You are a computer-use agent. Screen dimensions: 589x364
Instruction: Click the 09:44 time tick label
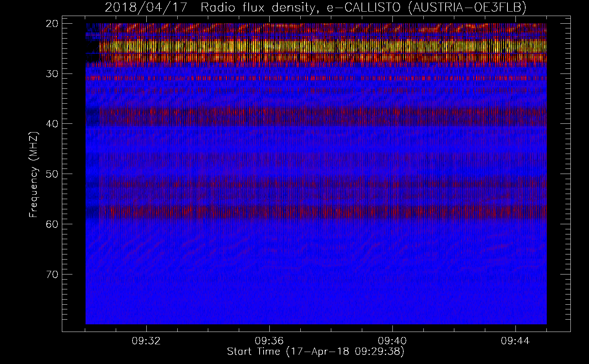click(x=515, y=341)
